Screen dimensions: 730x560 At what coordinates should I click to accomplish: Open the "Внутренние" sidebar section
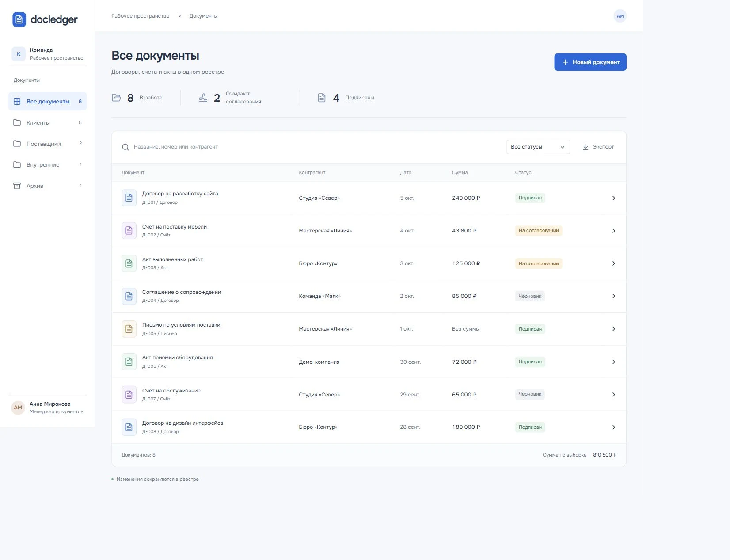[47, 164]
